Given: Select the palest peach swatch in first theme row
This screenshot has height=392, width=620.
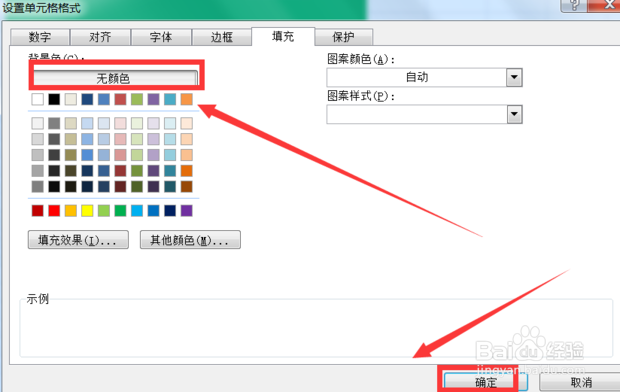Looking at the screenshot, I should click(187, 123).
